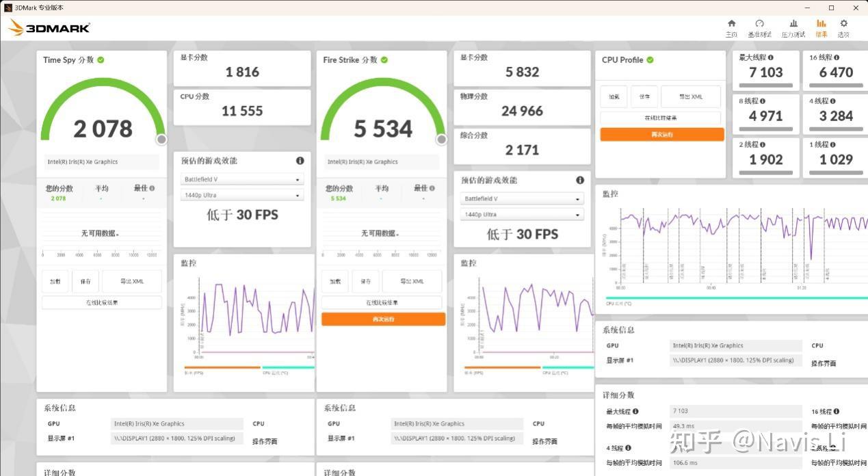The image size is (868, 476).
Task: Open 1440p Ultra dropdown under Time Spy
Action: pos(242,196)
